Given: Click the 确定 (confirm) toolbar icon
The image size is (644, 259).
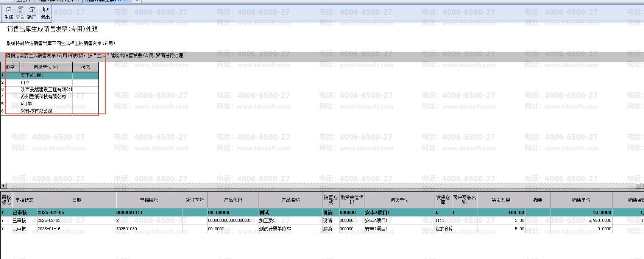Looking at the screenshot, I should [x=32, y=13].
